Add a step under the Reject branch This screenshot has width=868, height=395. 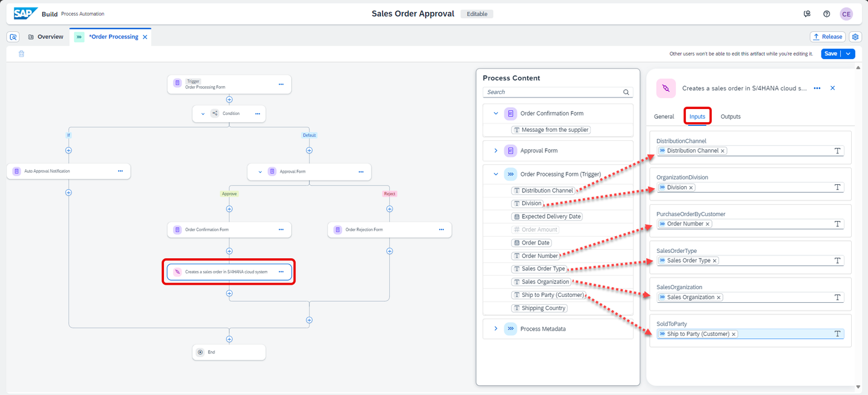389,209
